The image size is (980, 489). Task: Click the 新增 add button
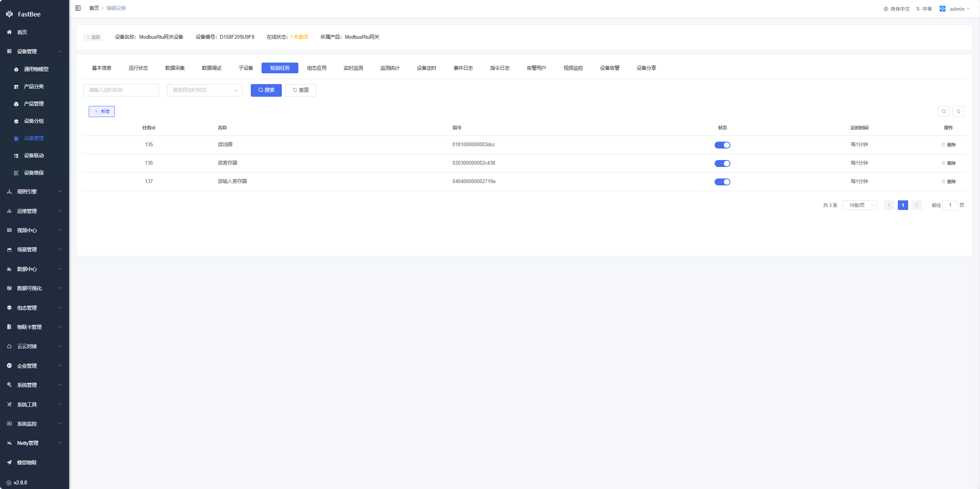click(102, 111)
